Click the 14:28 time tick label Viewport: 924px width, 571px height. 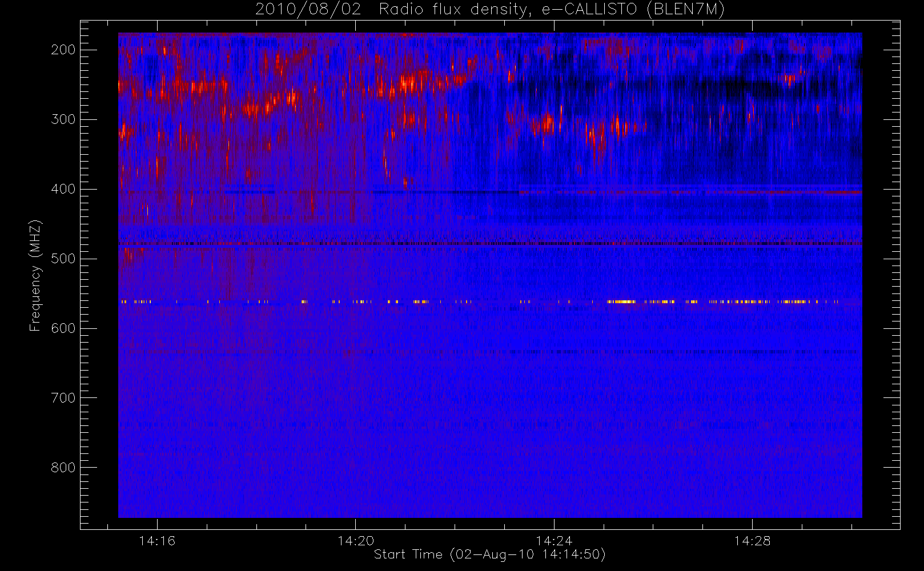(x=752, y=541)
